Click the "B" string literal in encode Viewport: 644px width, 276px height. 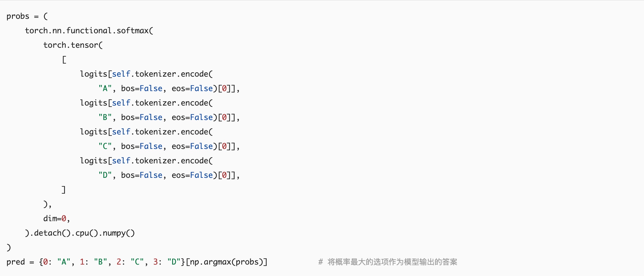click(105, 117)
